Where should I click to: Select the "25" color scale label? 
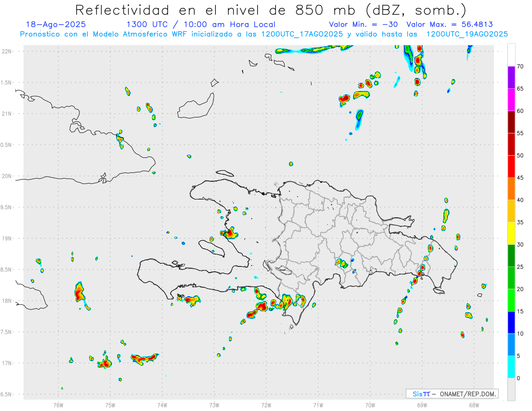pos(520,267)
